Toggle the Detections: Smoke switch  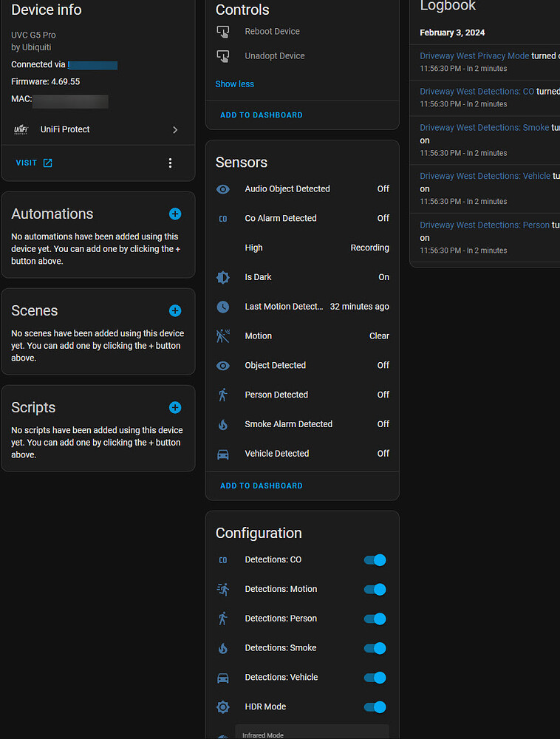tap(375, 648)
